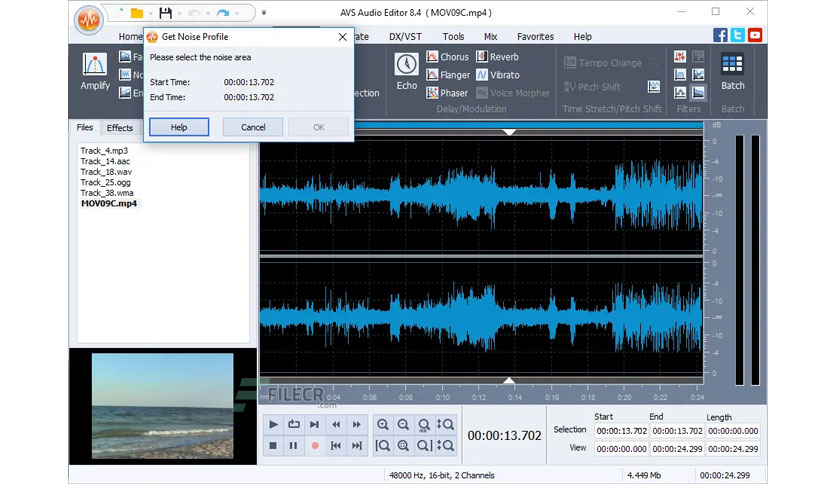Start recording with the red record button

tap(315, 445)
